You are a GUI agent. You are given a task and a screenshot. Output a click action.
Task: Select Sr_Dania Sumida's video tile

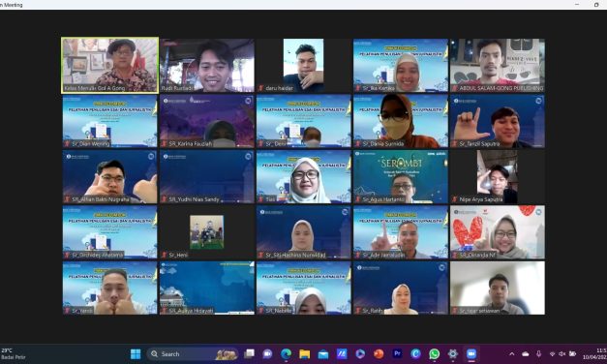[401, 121]
